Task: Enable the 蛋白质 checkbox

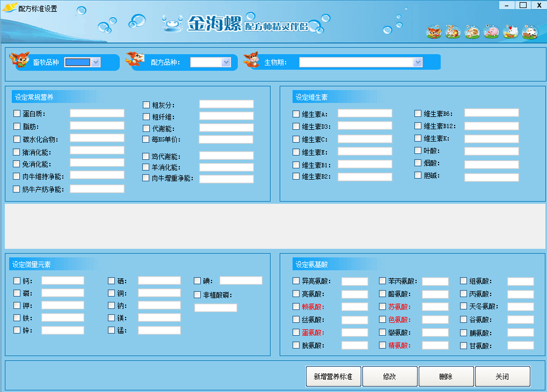Action: 17,113
